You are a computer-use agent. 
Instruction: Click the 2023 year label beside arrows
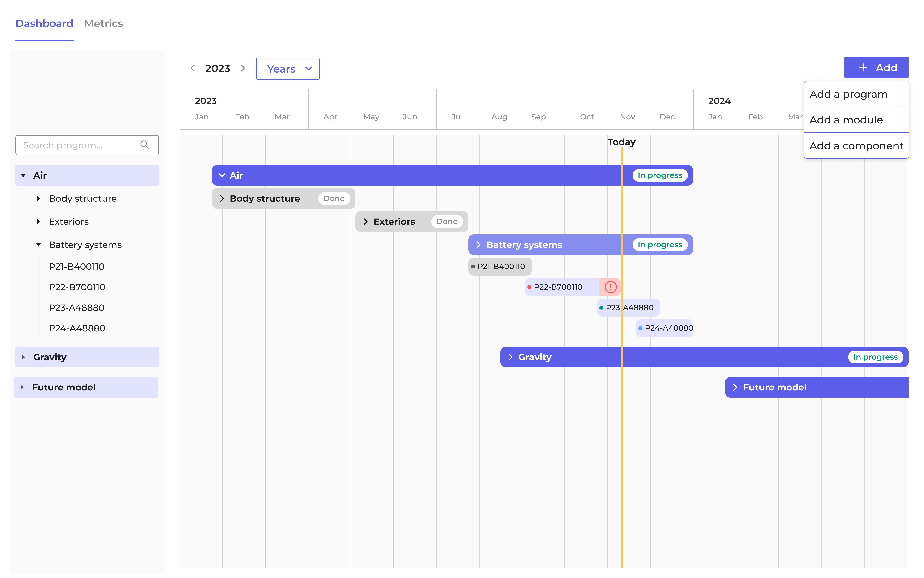(x=218, y=68)
